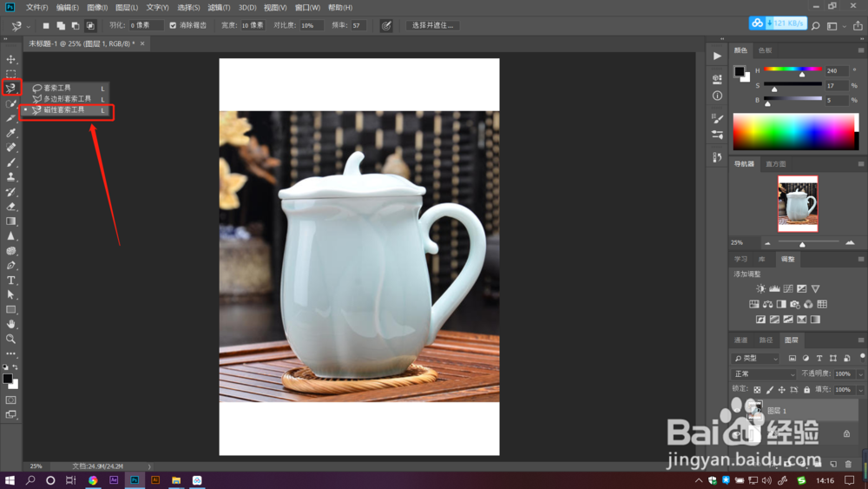Click the 选择并遮住 button

coord(432,25)
